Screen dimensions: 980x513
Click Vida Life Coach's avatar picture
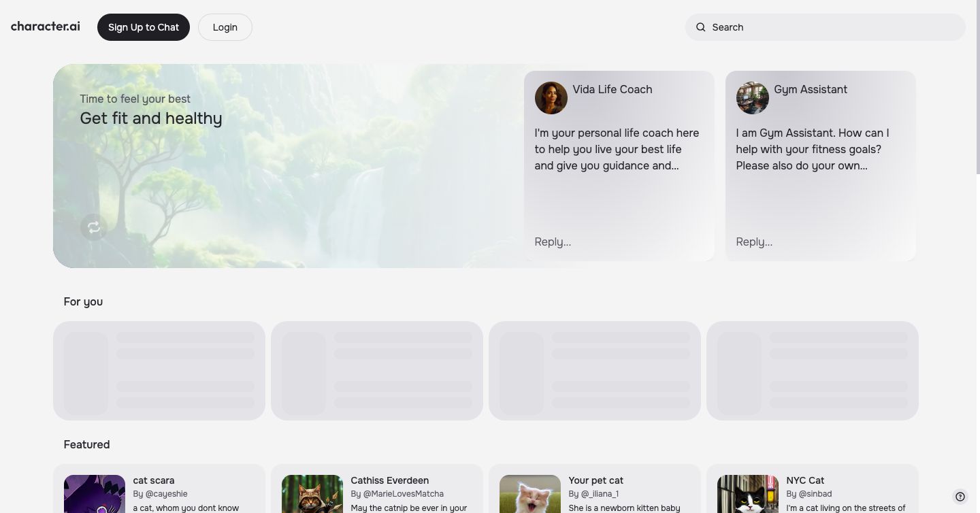click(551, 97)
